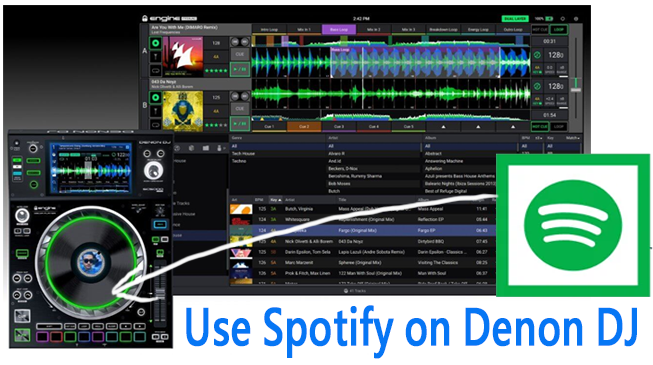Click the CUE button on deck B

click(x=240, y=109)
